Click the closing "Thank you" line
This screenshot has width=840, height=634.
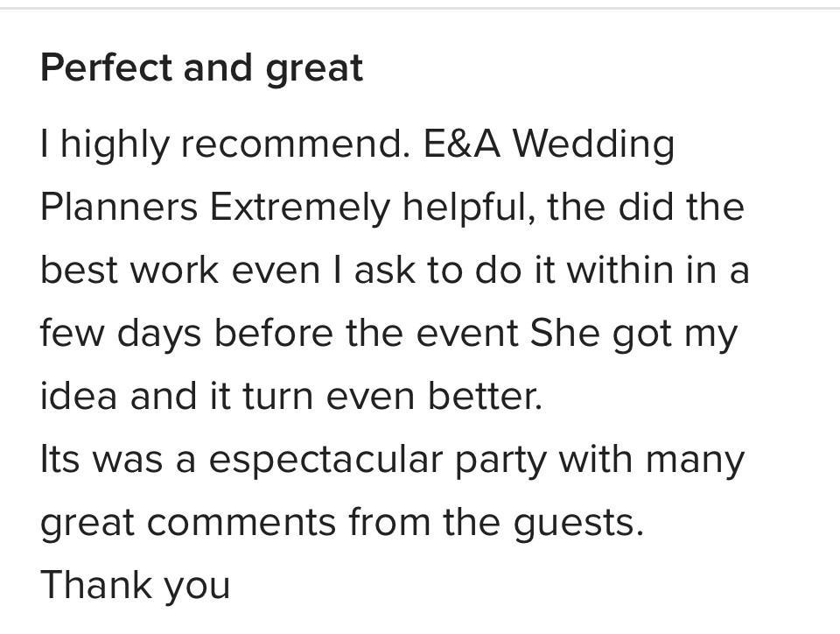[136, 586]
